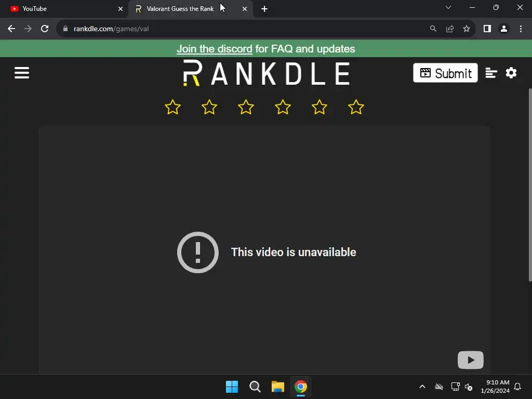Click the Submit clip button
The image size is (532, 399).
445,73
